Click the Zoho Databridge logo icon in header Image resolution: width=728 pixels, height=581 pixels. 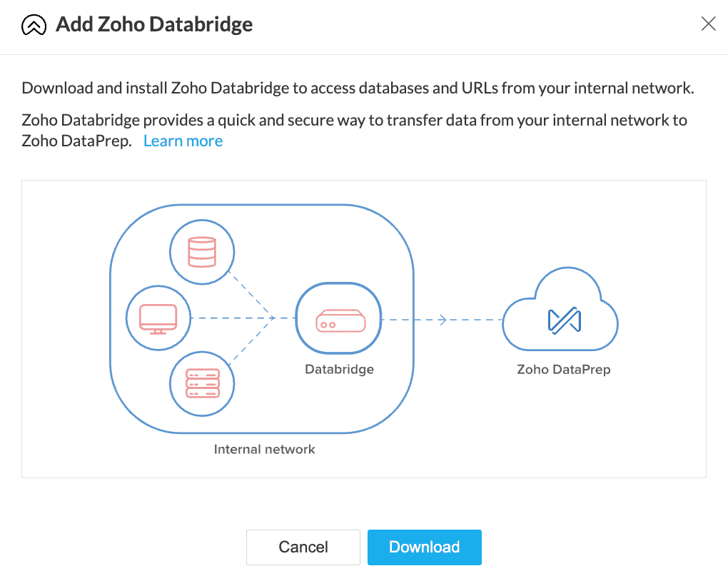[34, 24]
